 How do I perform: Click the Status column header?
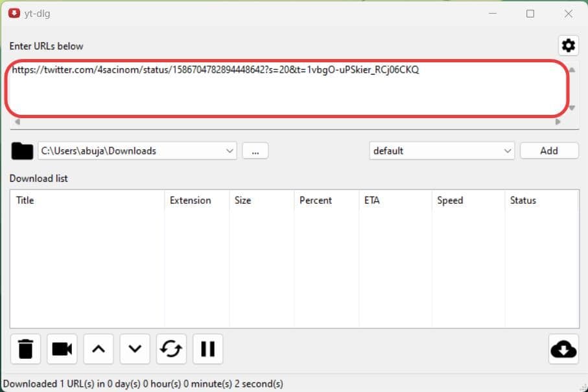[523, 201]
